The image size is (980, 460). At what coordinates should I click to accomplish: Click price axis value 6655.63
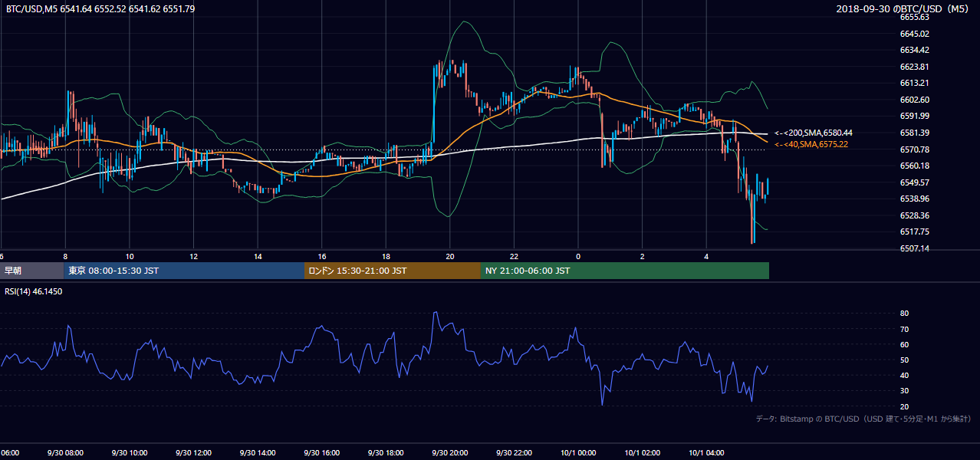click(x=915, y=17)
